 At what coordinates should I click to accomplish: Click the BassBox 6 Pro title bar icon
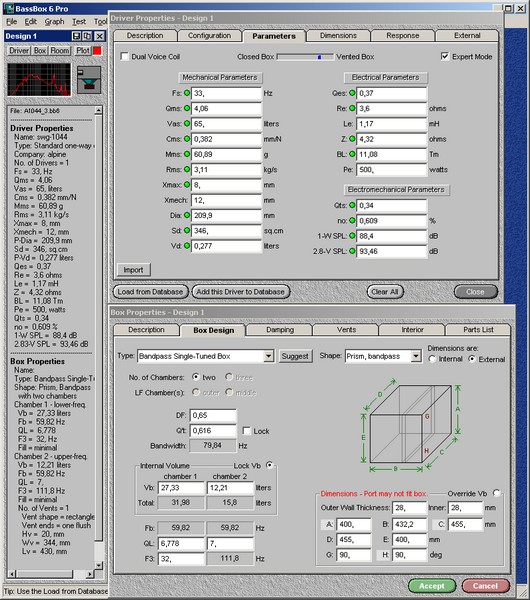point(8,8)
